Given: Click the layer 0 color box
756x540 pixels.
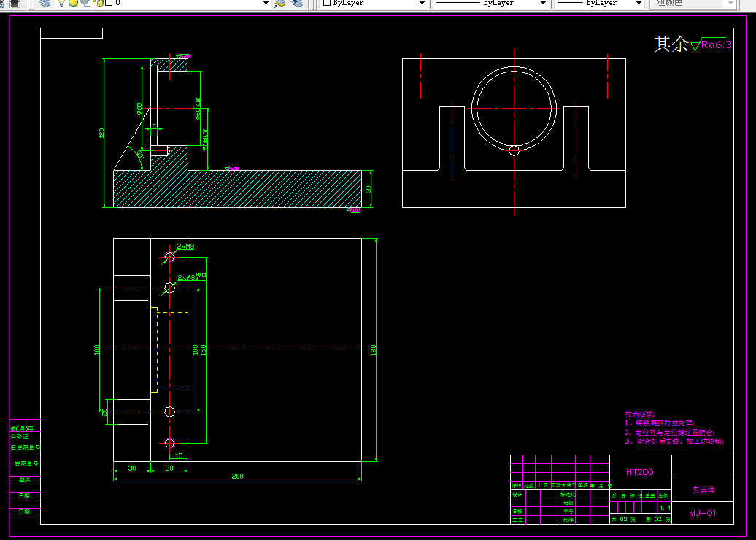Looking at the screenshot, I should click(x=109, y=3).
